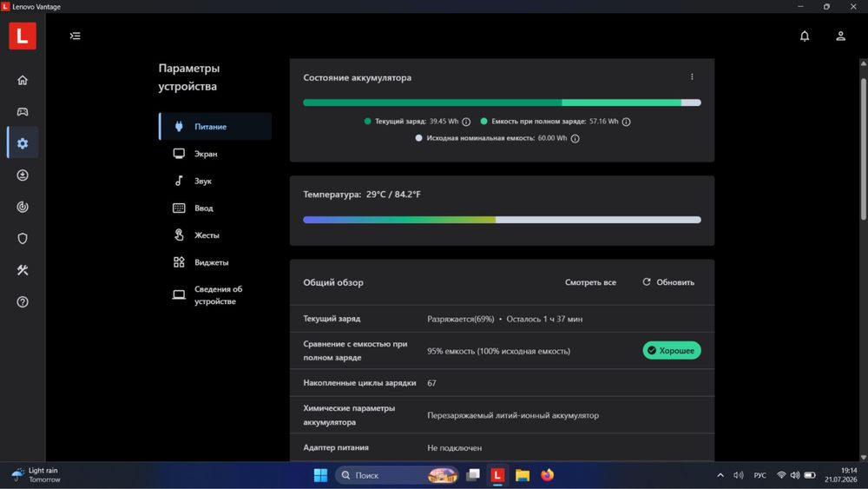Show info for full charge capacity 57.16 Wh
868x489 pixels.
coord(626,122)
